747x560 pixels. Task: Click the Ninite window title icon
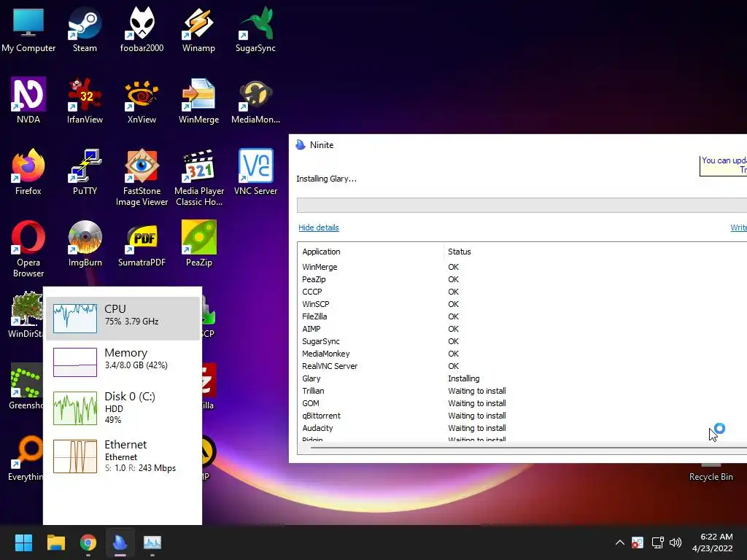pyautogui.click(x=301, y=145)
